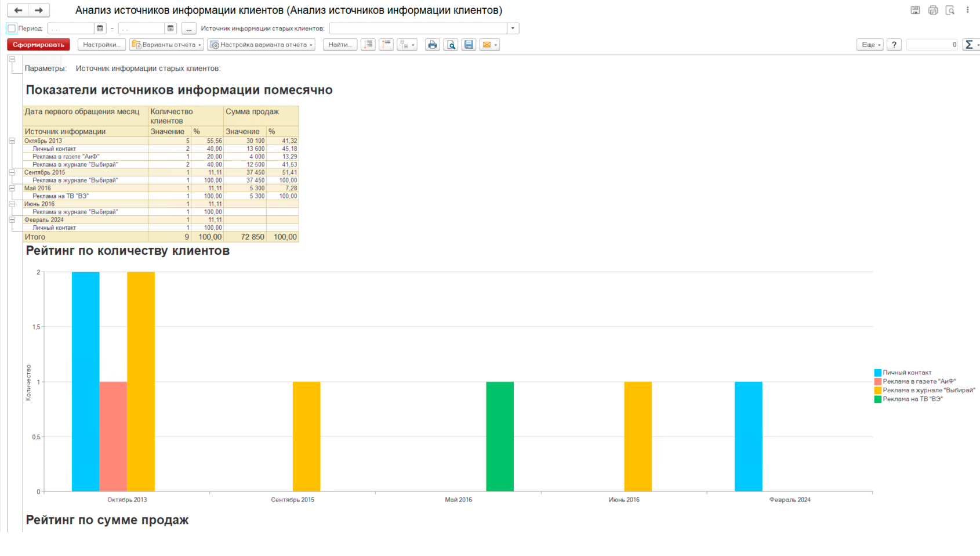Open print preview from the toolbar
The height and width of the screenshot is (556, 980).
click(451, 45)
